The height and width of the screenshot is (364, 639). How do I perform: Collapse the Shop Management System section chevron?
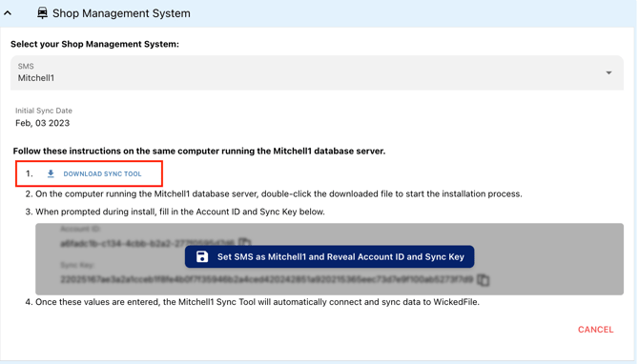[x=8, y=13]
